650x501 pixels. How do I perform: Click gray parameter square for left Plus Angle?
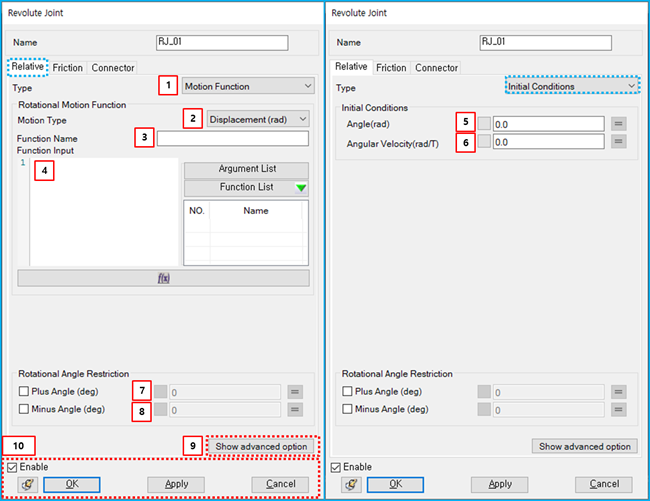pyautogui.click(x=160, y=392)
